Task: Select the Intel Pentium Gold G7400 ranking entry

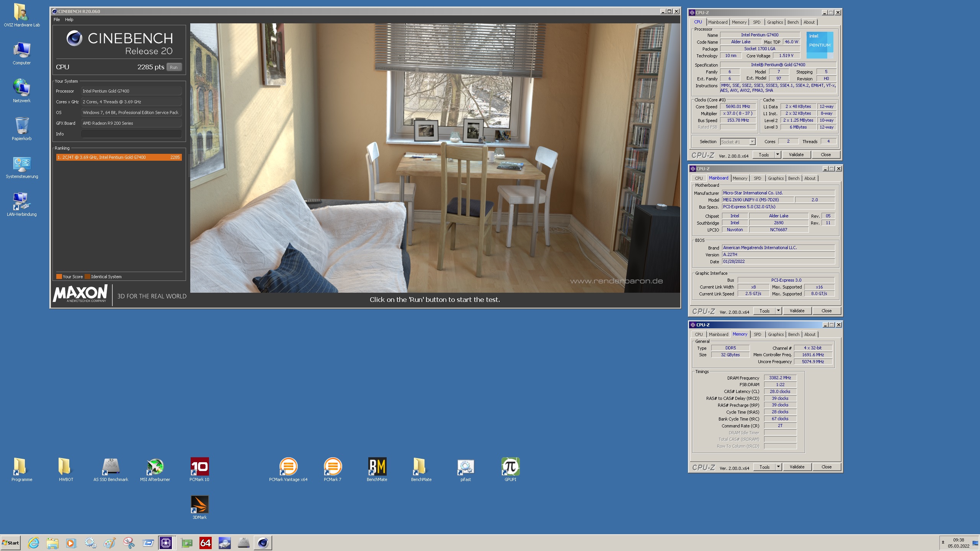Action: pos(119,157)
